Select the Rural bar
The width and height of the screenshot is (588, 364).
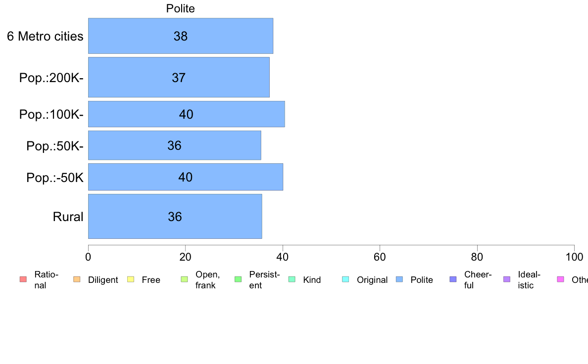(x=175, y=216)
